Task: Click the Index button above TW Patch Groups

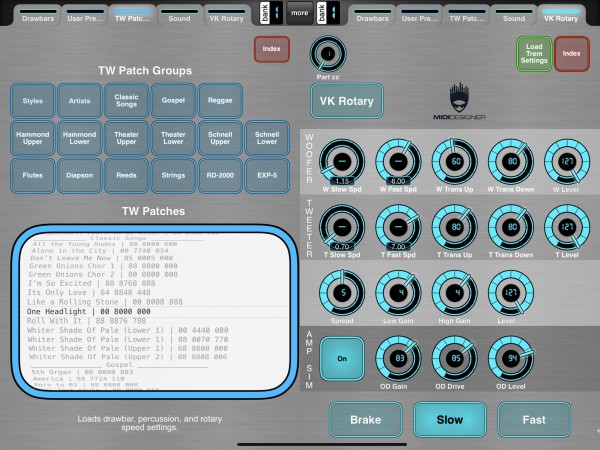Action: pos(272,49)
